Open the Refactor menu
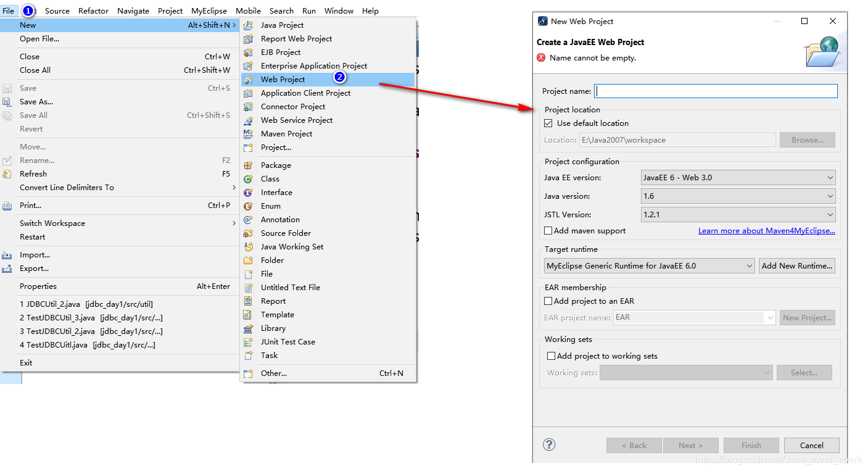868x471 pixels. click(94, 11)
